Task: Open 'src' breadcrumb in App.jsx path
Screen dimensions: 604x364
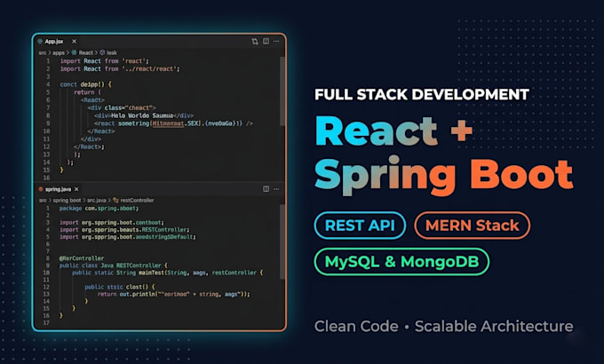Action: 43,52
